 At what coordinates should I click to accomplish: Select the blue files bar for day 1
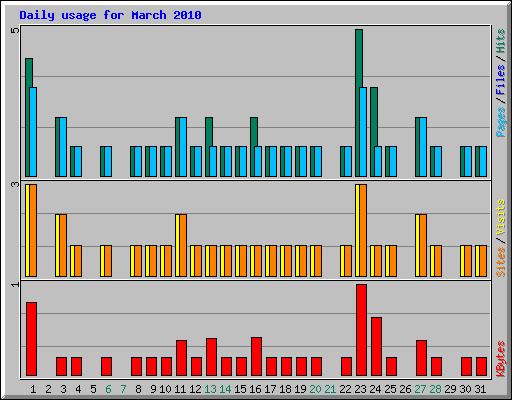[33, 132]
